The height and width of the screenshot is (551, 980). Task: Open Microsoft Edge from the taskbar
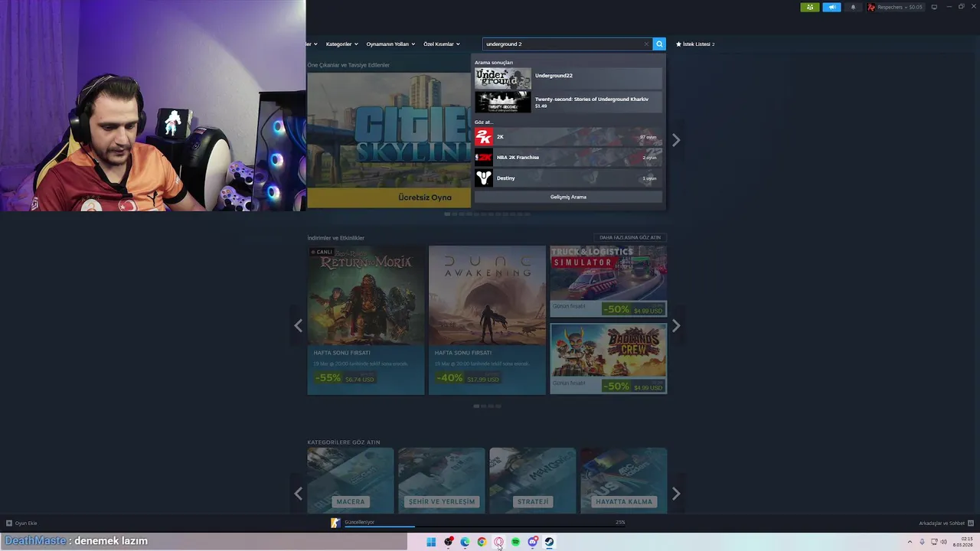pyautogui.click(x=465, y=542)
